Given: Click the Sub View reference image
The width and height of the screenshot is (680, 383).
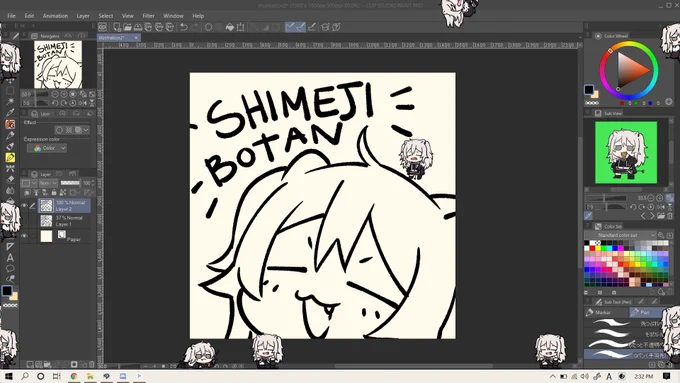Looking at the screenshot, I should (x=626, y=152).
